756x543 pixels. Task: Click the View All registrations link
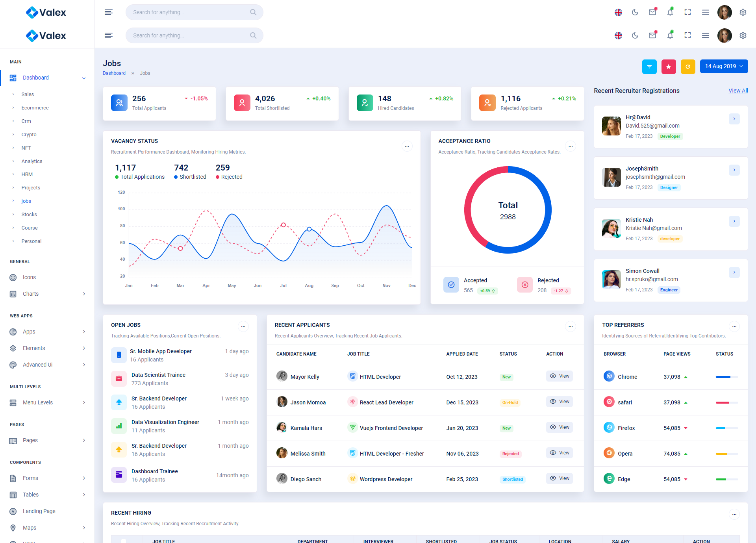738,91
